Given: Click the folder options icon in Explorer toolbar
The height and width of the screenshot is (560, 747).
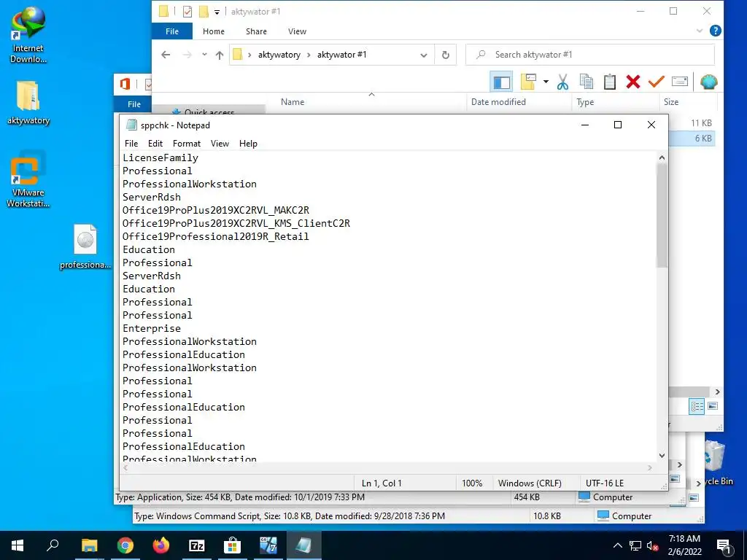Looking at the screenshot, I should [x=528, y=82].
